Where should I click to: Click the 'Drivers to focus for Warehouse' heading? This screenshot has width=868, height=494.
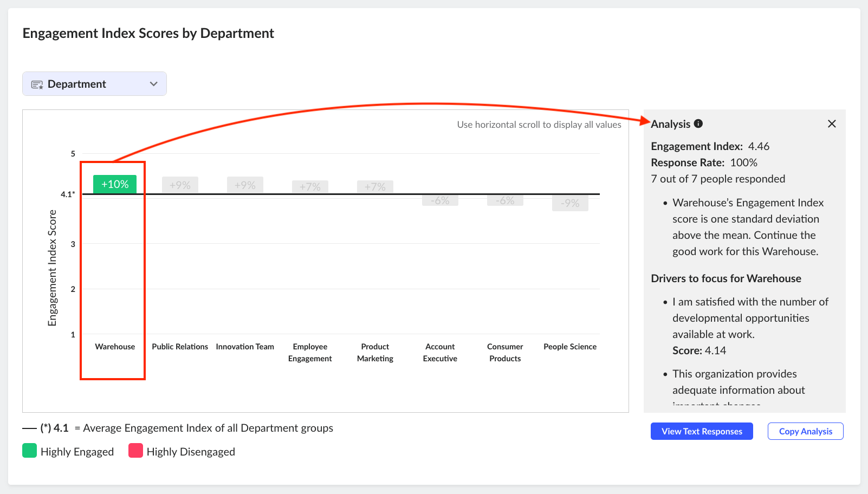coord(726,278)
